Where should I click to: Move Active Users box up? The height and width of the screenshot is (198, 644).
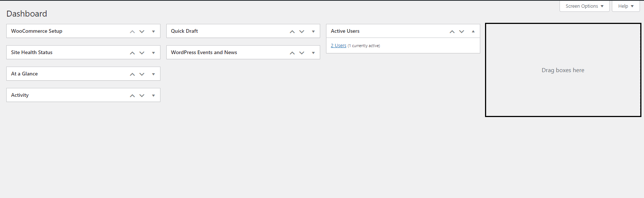point(452,31)
